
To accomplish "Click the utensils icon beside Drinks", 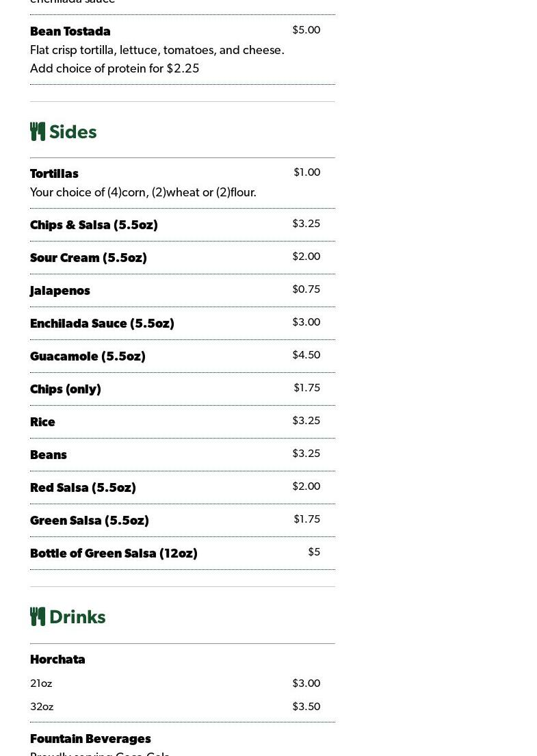I will tap(38, 616).
